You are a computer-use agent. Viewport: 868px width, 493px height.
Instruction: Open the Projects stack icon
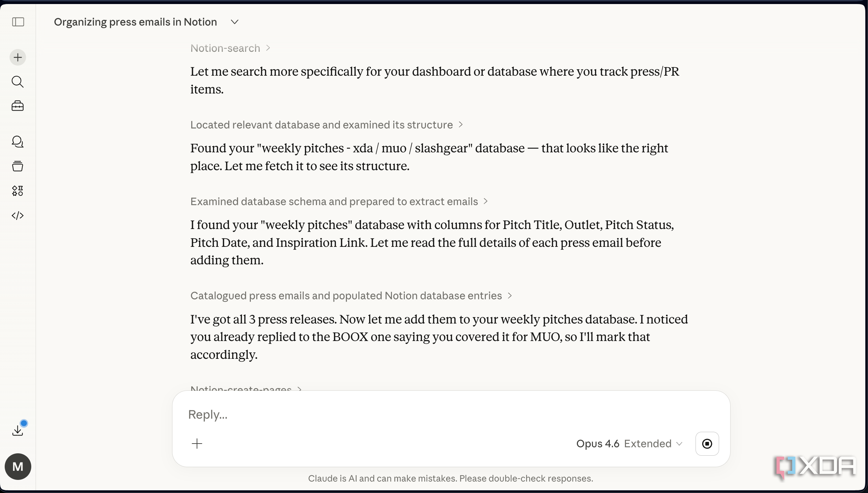click(17, 166)
